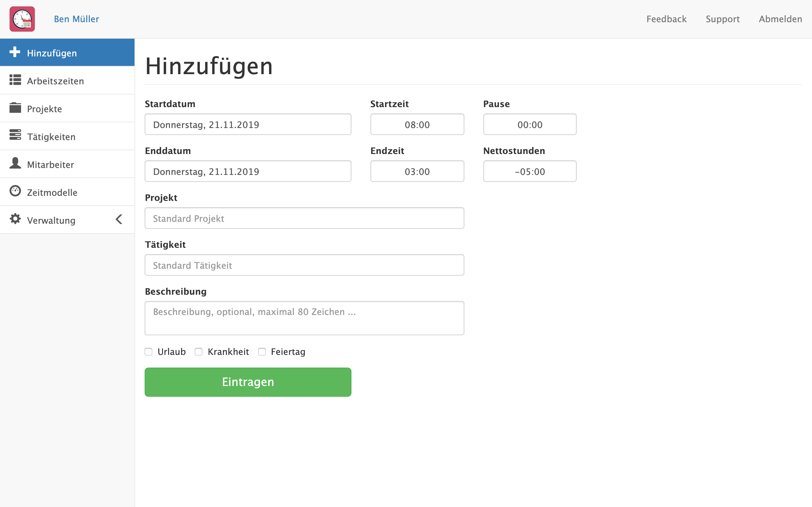Click the stacked icon beside Tätigkeiten
This screenshot has width=812, height=507.
[15, 135]
